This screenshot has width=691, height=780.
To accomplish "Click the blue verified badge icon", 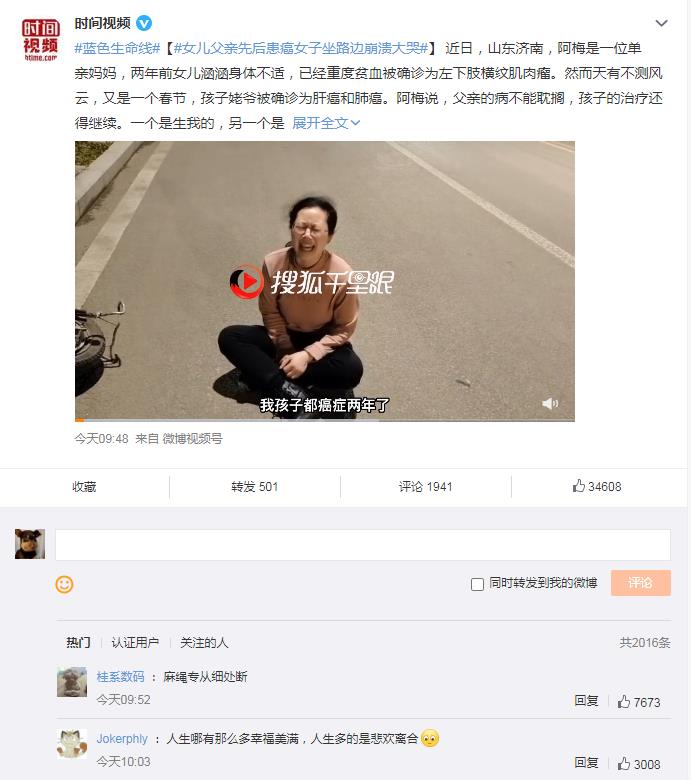I will 144,23.
